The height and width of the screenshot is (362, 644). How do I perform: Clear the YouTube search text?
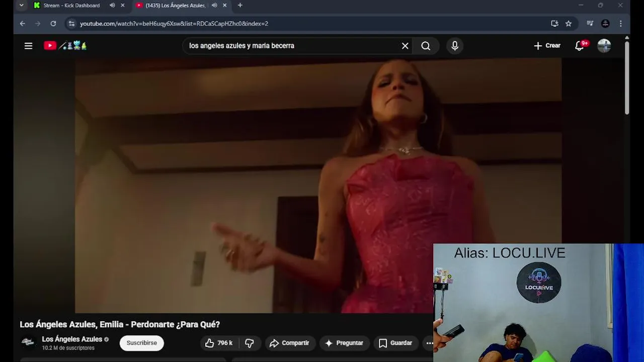(405, 46)
